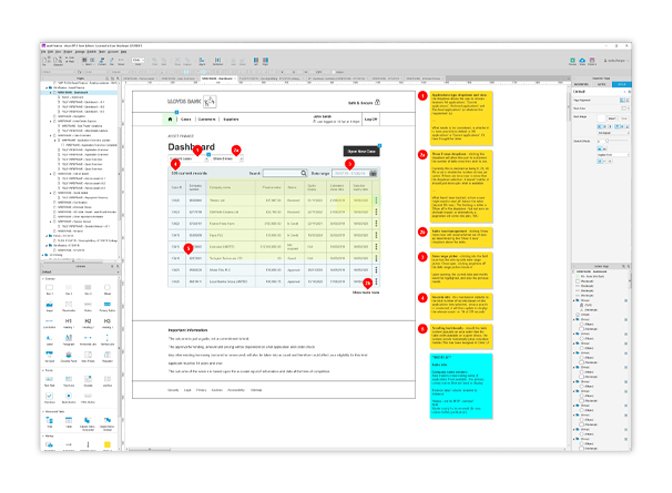This screenshot has height=493, width=672.
Task: Switch to the Notes tab in the inspector
Action: [601, 84]
